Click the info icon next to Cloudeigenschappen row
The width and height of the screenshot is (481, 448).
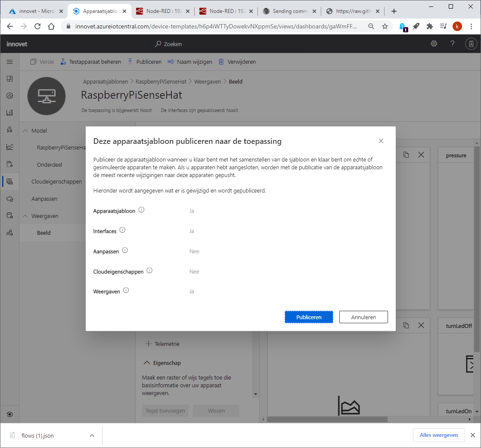(x=149, y=271)
